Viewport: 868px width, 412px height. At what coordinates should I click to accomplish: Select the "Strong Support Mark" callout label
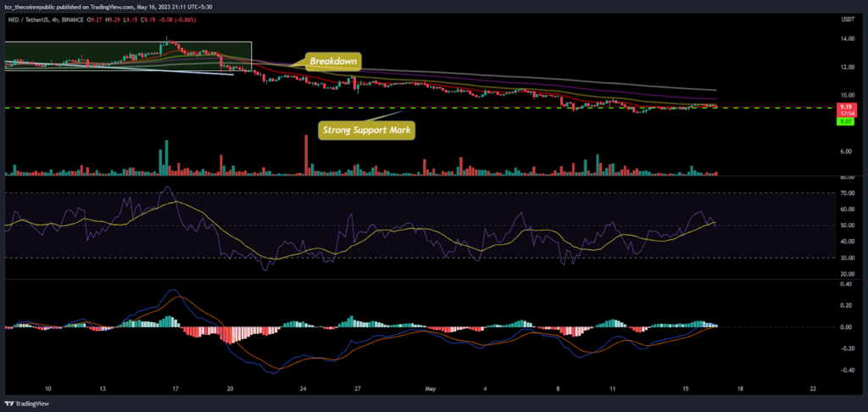click(366, 131)
